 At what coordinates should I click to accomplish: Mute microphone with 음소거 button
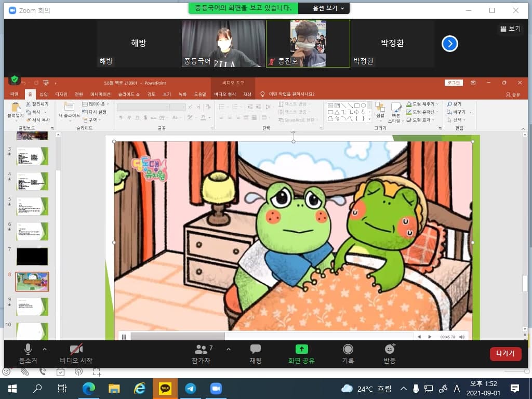coord(28,353)
